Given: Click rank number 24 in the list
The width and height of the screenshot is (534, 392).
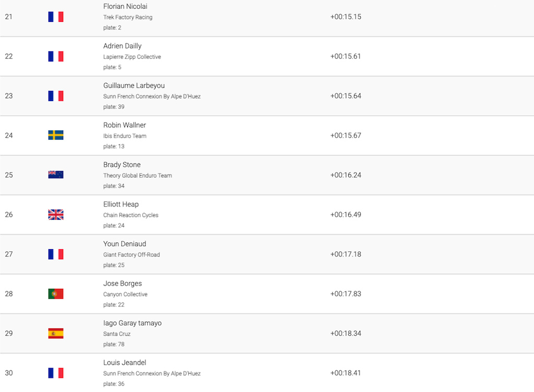Looking at the screenshot, I should (9, 136).
